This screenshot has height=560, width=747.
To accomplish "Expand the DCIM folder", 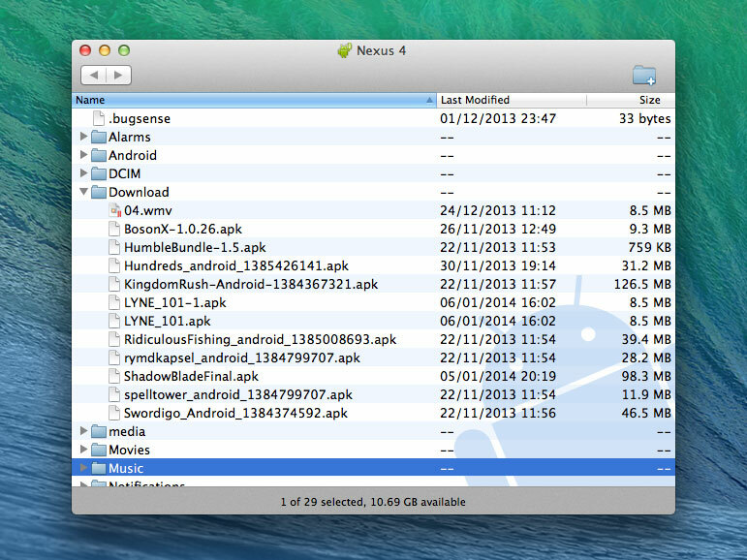I will click(x=83, y=173).
